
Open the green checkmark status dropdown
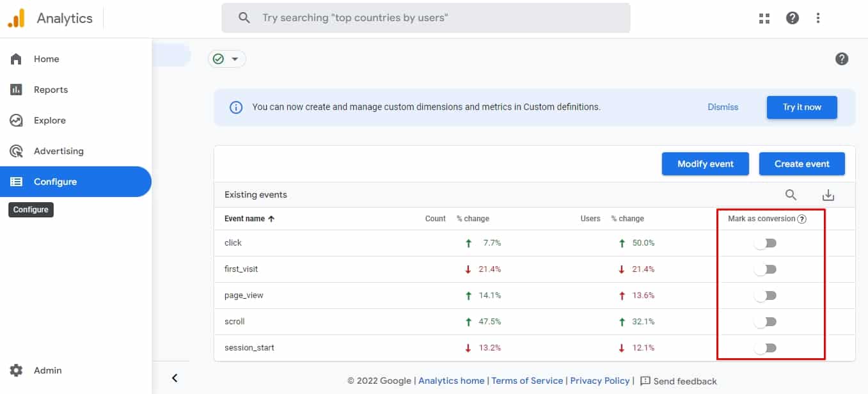227,59
